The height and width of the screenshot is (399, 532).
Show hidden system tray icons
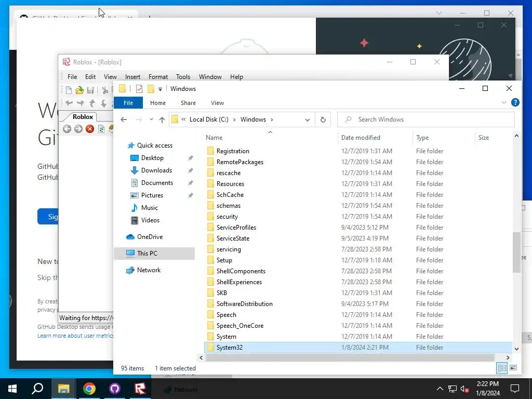pos(440,389)
